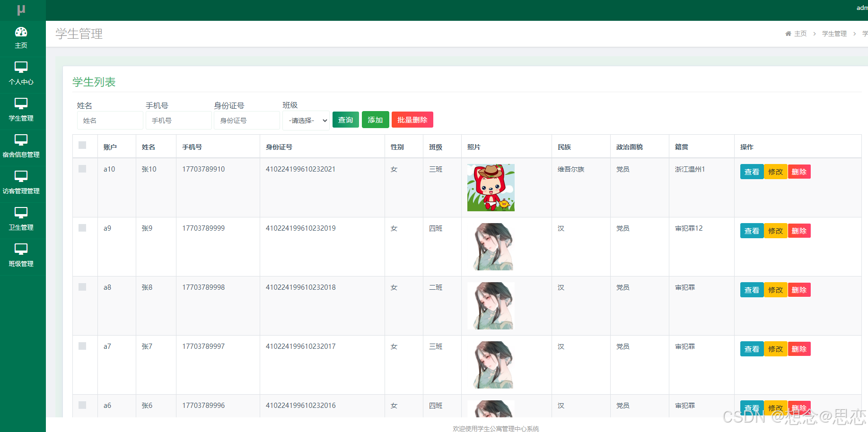
Task: Click 删除 for student 张8
Action: point(799,290)
